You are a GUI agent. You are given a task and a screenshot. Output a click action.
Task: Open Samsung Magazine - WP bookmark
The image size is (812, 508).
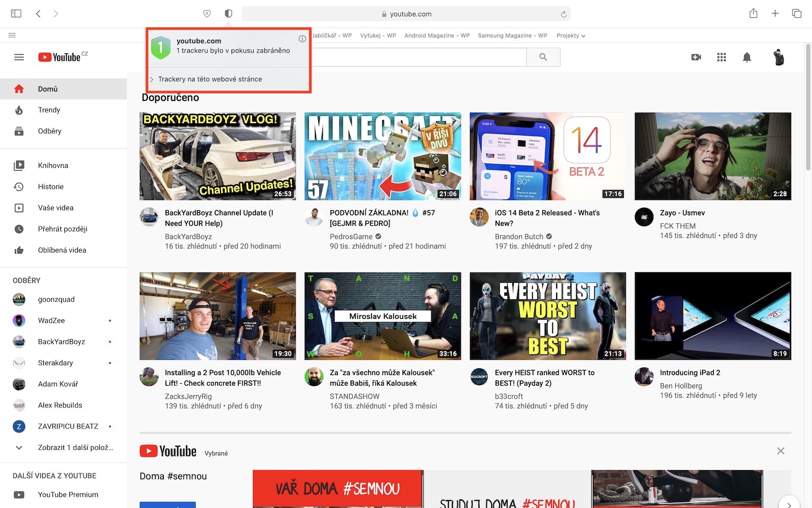tap(512, 35)
